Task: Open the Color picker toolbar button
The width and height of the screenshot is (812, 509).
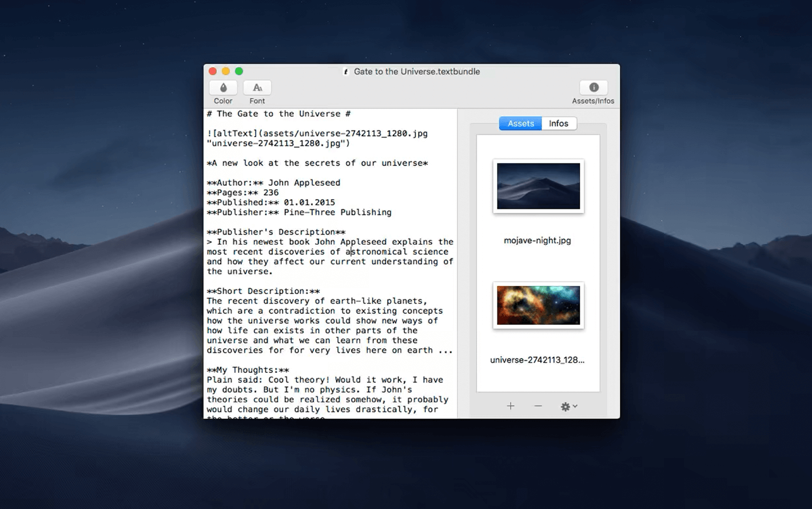Action: click(223, 88)
